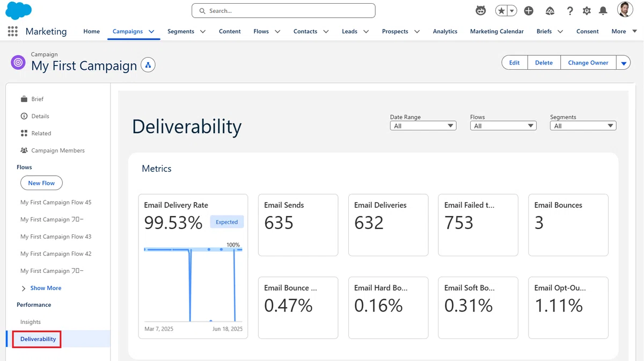Open the help question mark icon

coord(570,11)
